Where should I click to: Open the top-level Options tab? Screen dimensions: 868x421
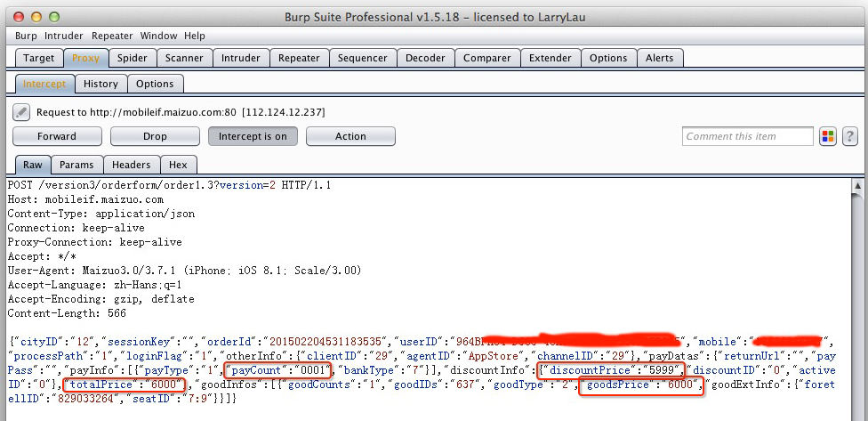608,58
